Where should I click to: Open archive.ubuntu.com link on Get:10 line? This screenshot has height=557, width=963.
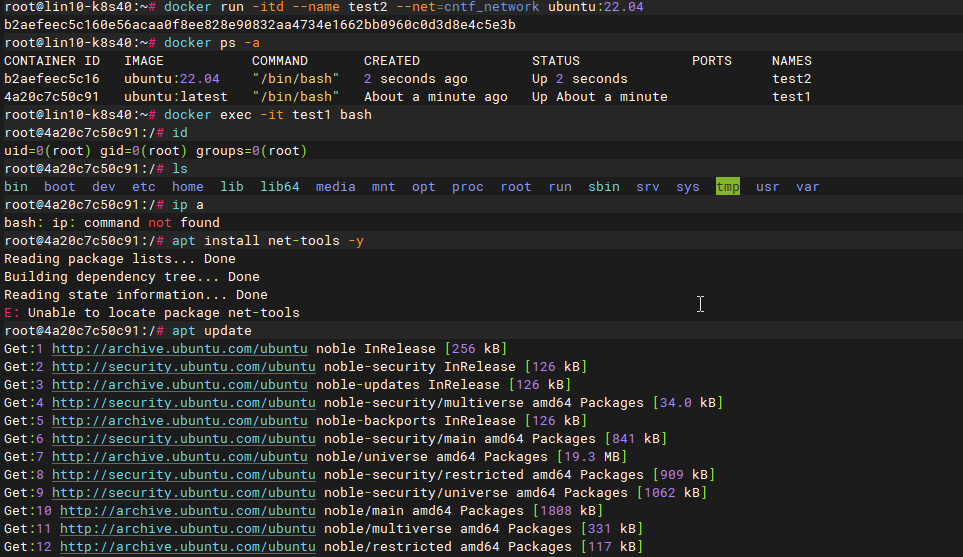188,511
